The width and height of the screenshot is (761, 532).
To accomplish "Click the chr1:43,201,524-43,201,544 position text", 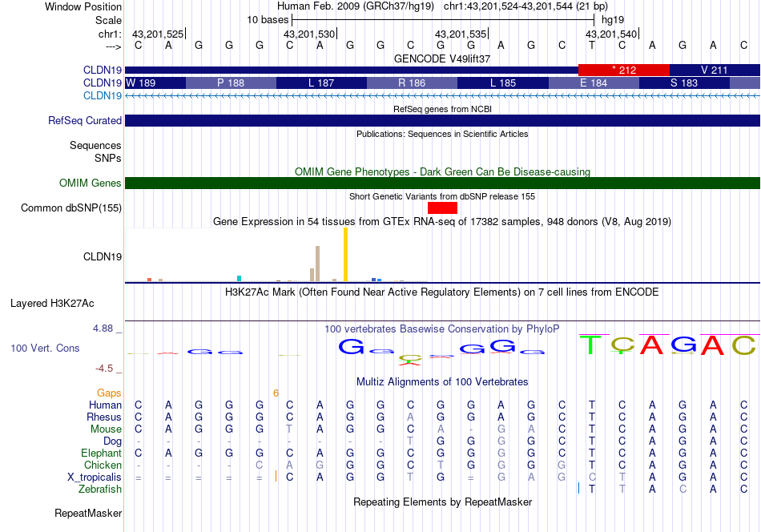I will click(525, 6).
